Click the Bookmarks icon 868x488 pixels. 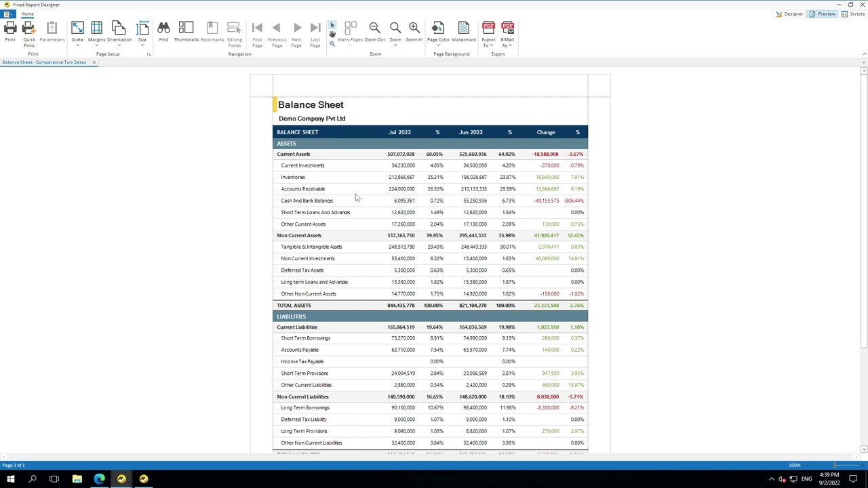212,28
